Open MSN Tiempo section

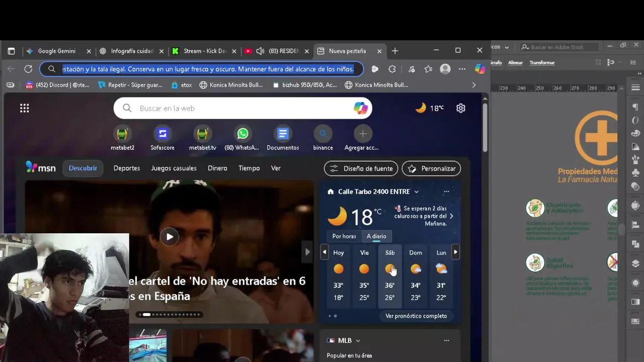point(249,168)
